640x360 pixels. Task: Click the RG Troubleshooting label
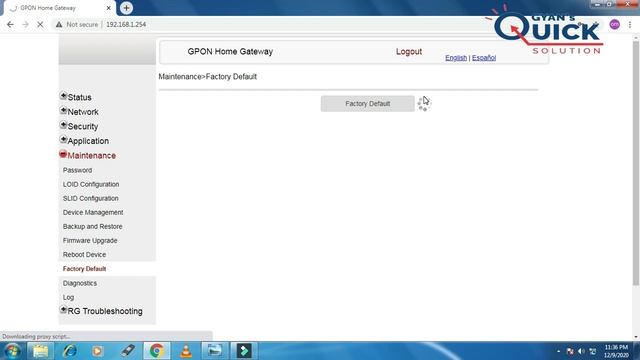(x=105, y=311)
